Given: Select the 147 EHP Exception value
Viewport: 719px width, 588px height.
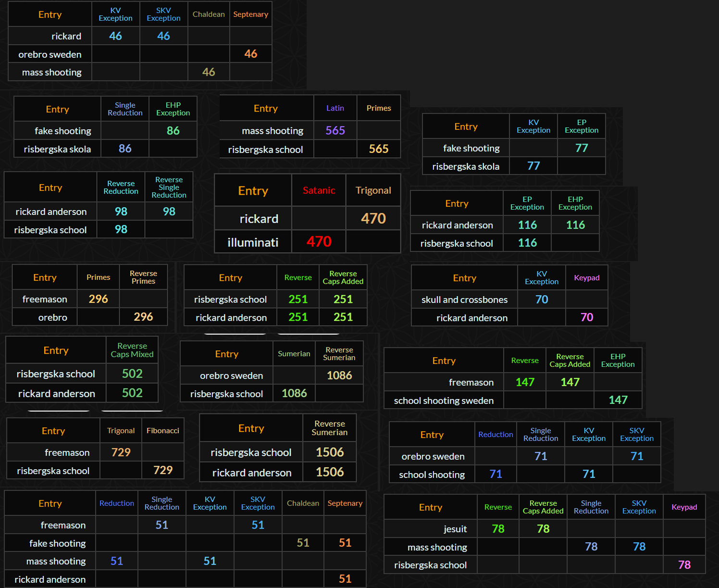Looking at the screenshot, I should (618, 400).
